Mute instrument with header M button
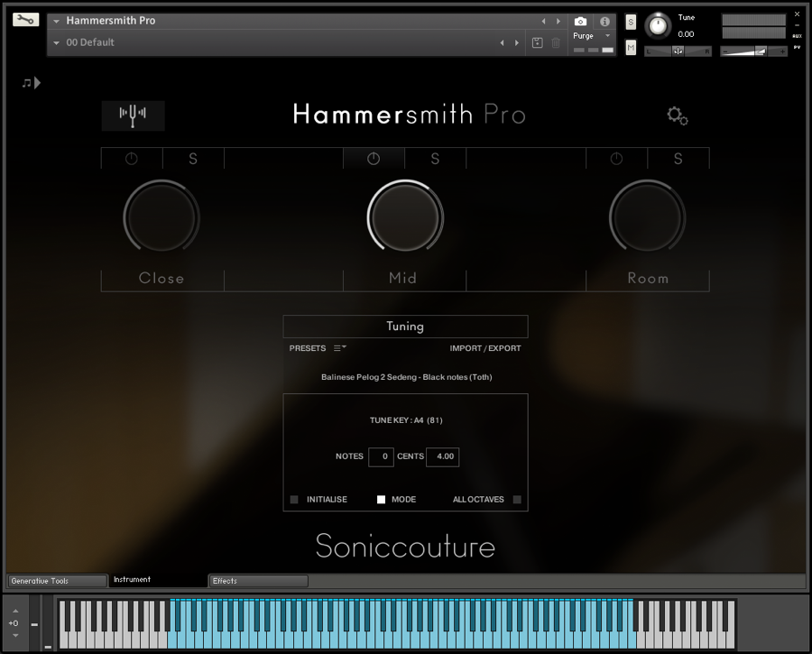Image resolution: width=812 pixels, height=654 pixels. (x=631, y=48)
